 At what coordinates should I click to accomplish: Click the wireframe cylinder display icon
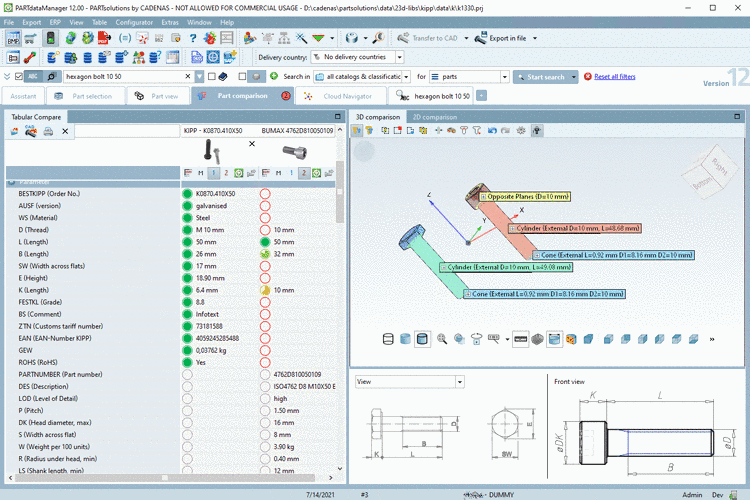pos(388,339)
